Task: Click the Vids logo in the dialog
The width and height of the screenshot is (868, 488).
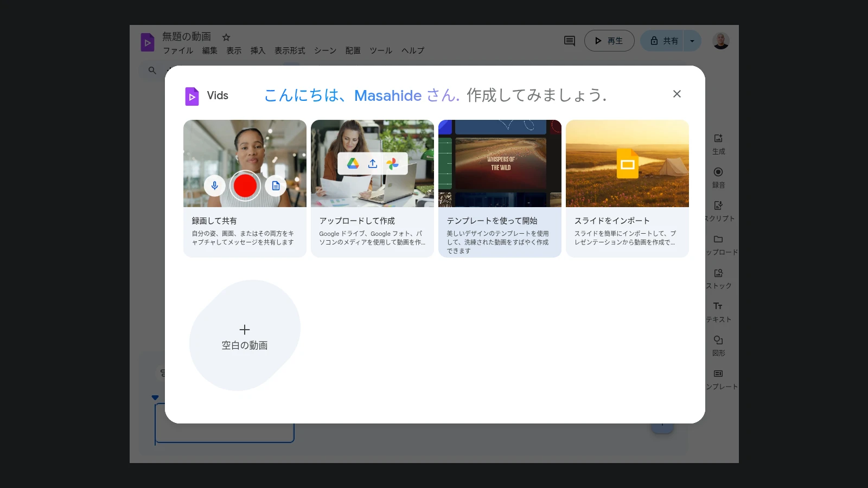Action: click(x=192, y=96)
